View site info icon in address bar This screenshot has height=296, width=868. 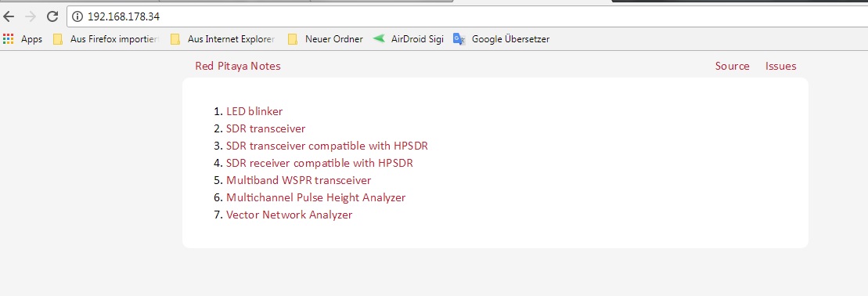coord(77,16)
